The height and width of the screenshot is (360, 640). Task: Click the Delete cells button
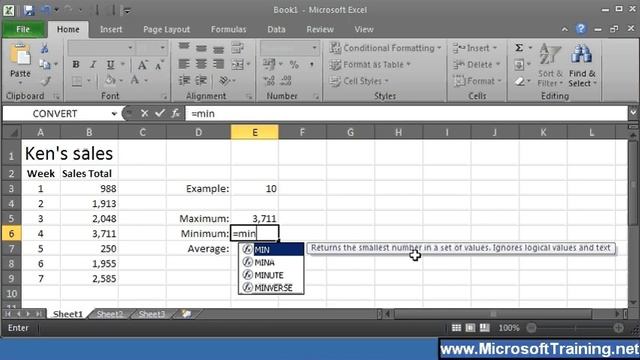tap(477, 64)
